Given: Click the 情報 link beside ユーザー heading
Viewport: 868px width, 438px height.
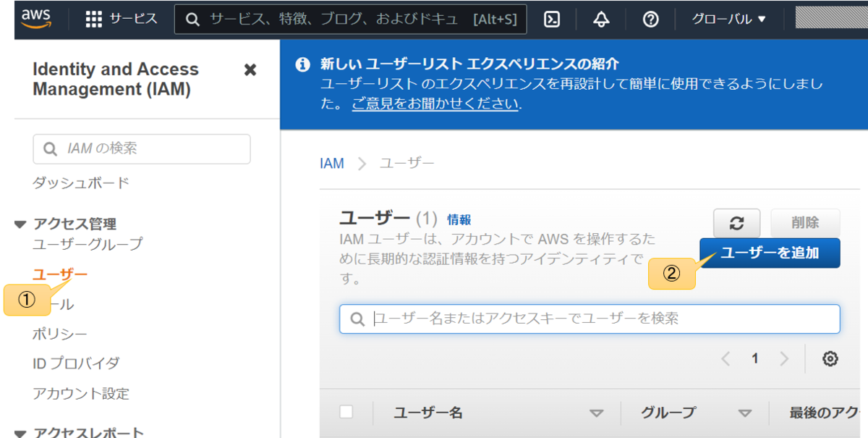Looking at the screenshot, I should coord(459,219).
